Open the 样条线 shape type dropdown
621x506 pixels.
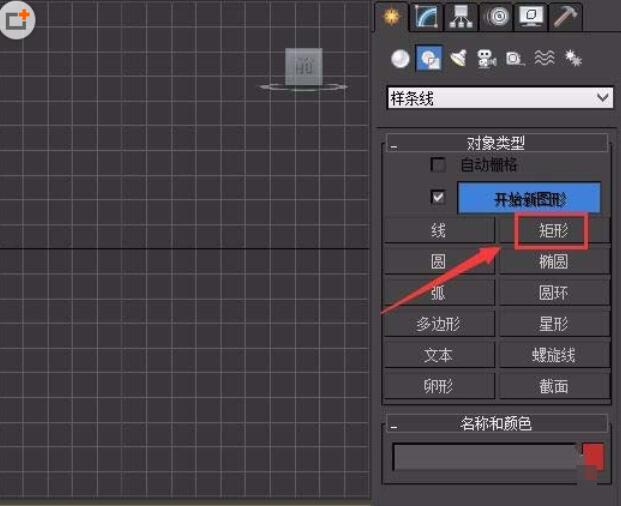coord(500,98)
